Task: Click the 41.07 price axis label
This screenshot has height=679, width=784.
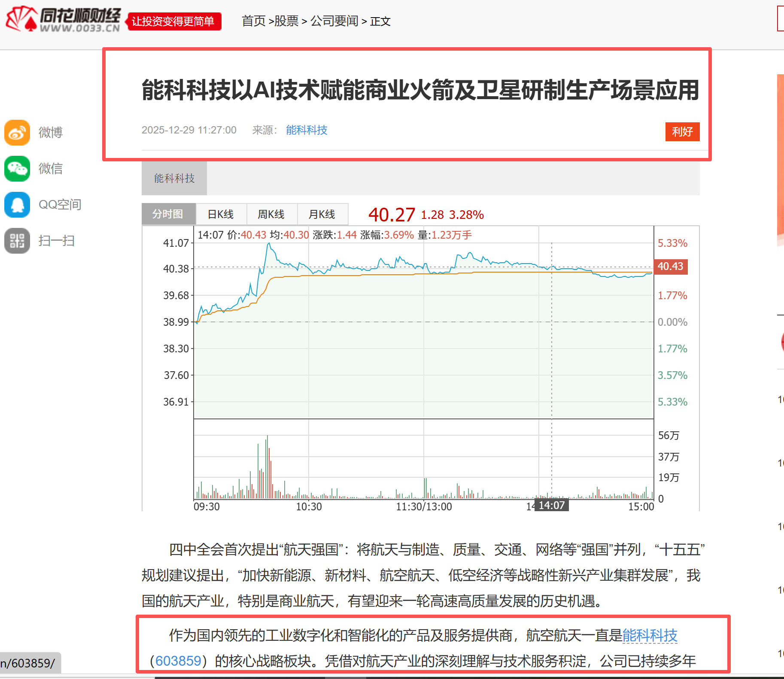Action: 176,243
